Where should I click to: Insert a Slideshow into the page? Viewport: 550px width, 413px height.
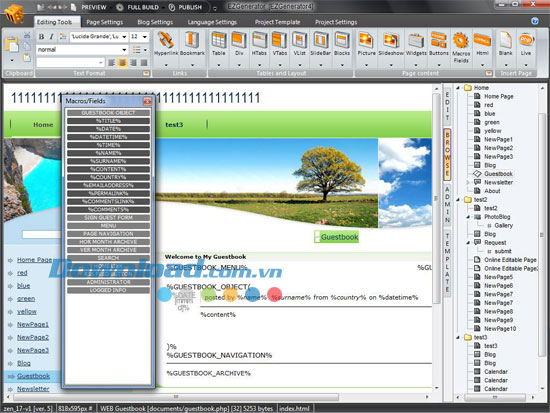391,44
